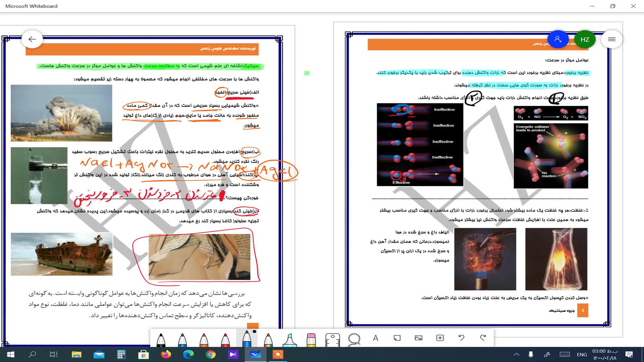Enable the lasso select tool
The height and width of the screenshot is (362, 644).
pos(354,339)
